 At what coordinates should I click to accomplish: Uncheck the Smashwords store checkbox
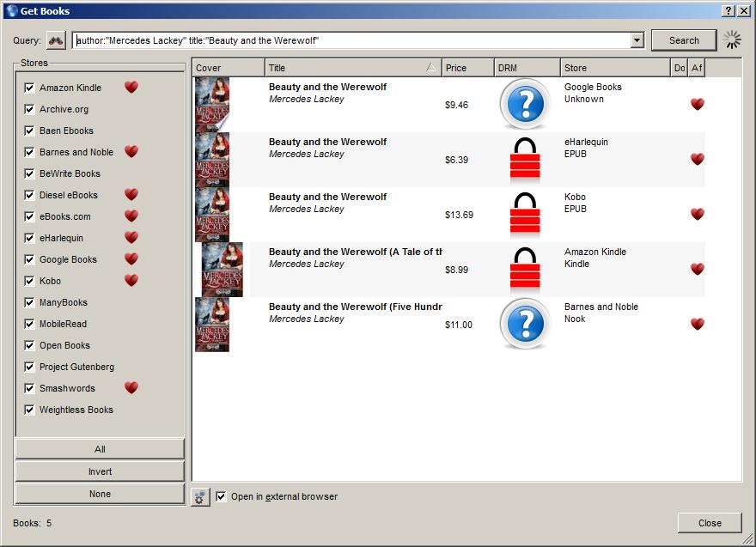(29, 388)
